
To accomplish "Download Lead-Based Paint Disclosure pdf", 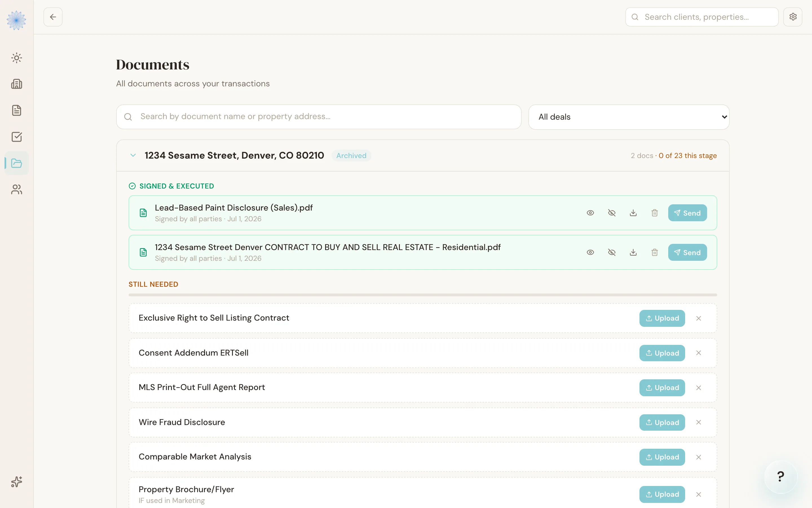I will pyautogui.click(x=633, y=213).
